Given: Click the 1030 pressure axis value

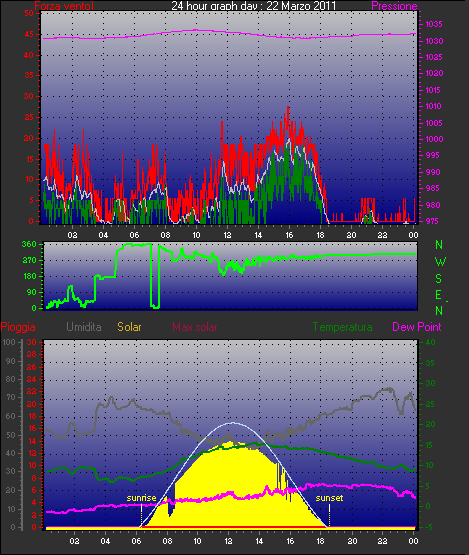Looking at the screenshot, I should pos(434,41).
